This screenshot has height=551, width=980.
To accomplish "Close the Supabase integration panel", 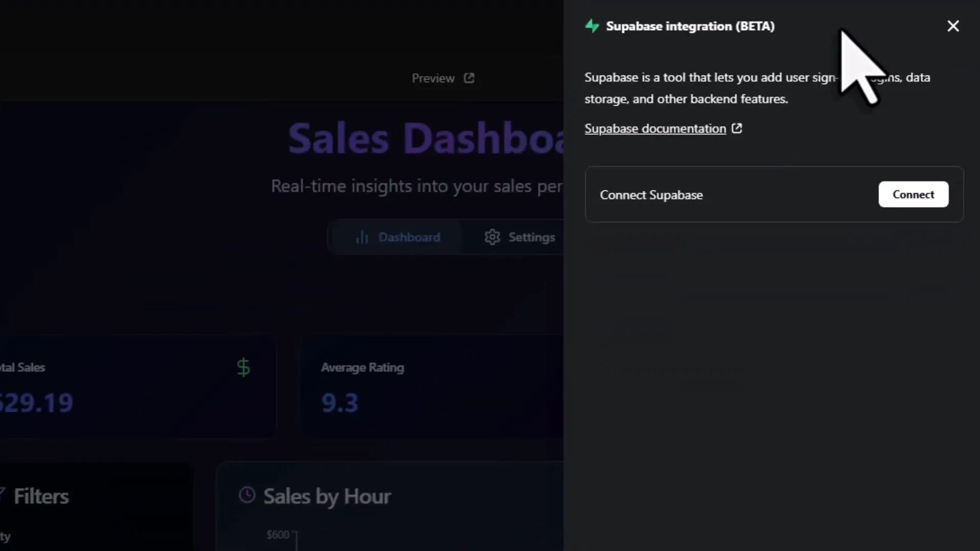I will (x=953, y=26).
